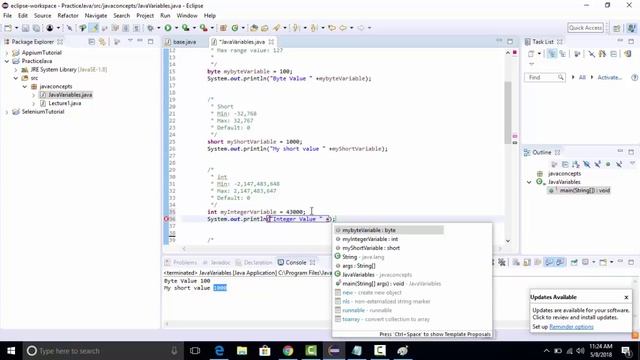Screen dimensions: 640x360
Task: Click the Open Task icon in toolbar
Action: tap(264, 28)
